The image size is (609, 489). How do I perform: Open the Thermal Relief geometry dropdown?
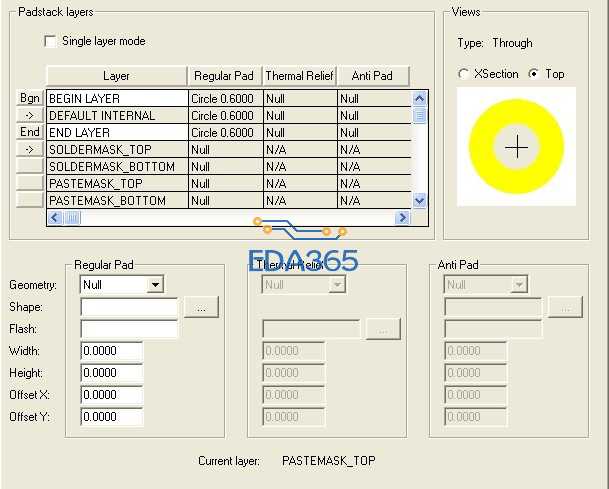[337, 285]
